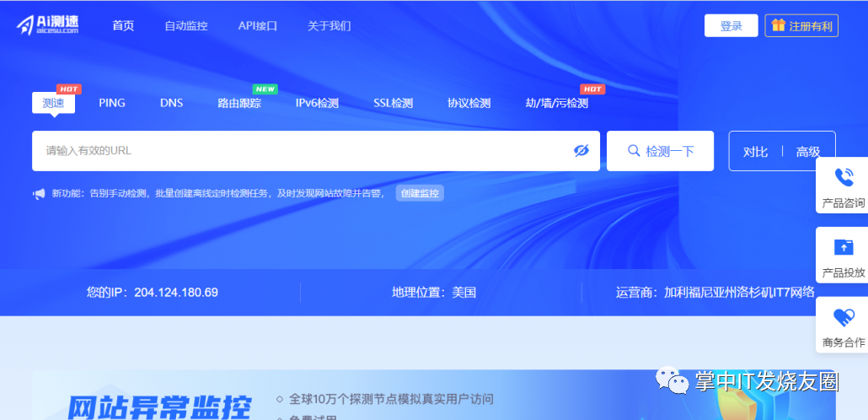Open 自动监控 in the top navigation
The height and width of the screenshot is (420, 868).
click(185, 25)
